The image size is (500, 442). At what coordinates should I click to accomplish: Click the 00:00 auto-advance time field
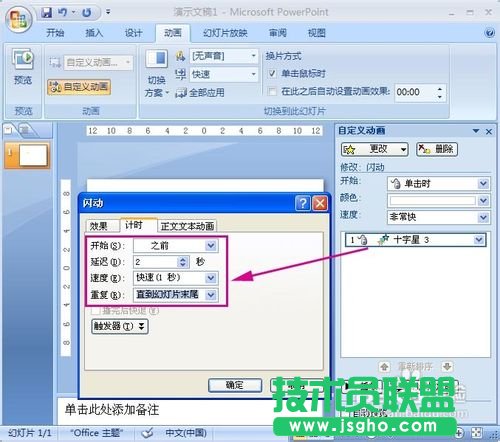[x=414, y=92]
